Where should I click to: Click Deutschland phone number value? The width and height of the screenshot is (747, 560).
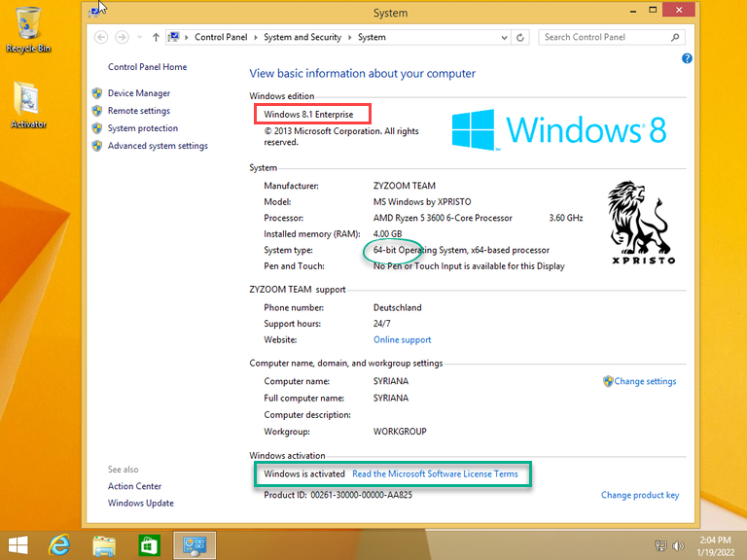397,308
